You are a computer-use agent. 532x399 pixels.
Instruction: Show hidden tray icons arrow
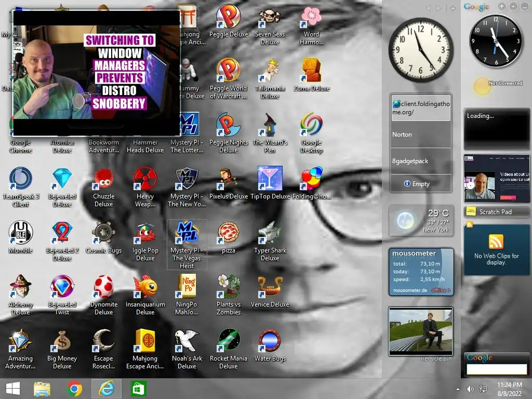coord(458,389)
